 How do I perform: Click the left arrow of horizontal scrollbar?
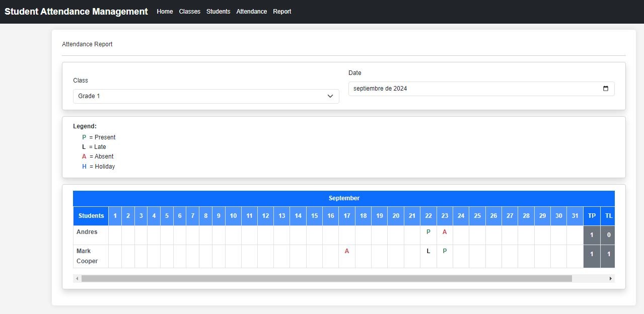(77, 278)
